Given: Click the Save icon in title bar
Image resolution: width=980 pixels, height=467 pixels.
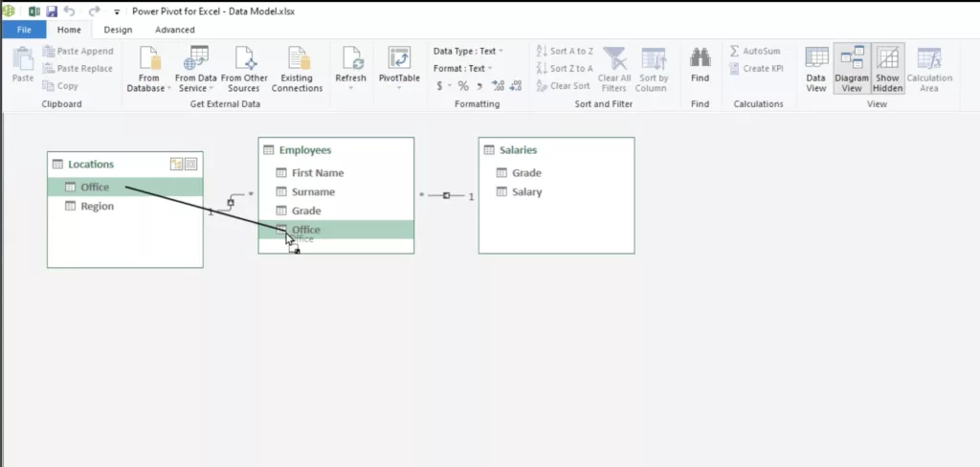Looking at the screenshot, I should tap(52, 11).
